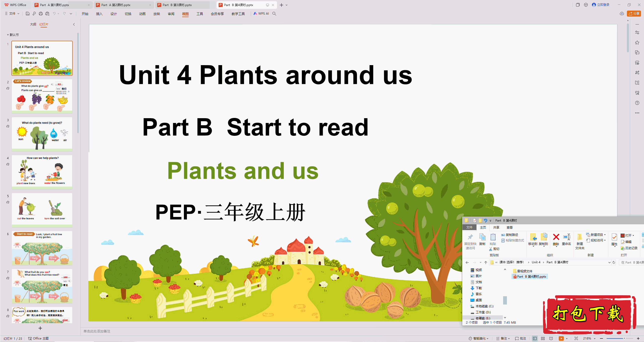The height and width of the screenshot is (342, 644).
Task: Click the zoom in plus button
Action: [638, 338]
